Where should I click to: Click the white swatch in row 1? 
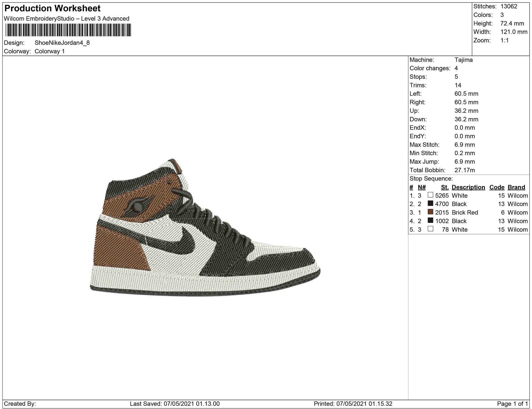click(430, 195)
